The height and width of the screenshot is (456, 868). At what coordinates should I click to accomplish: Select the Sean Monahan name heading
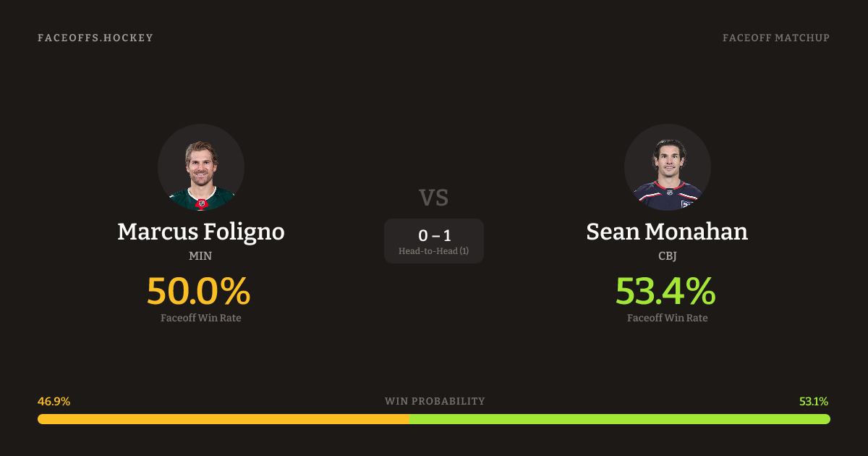(667, 232)
